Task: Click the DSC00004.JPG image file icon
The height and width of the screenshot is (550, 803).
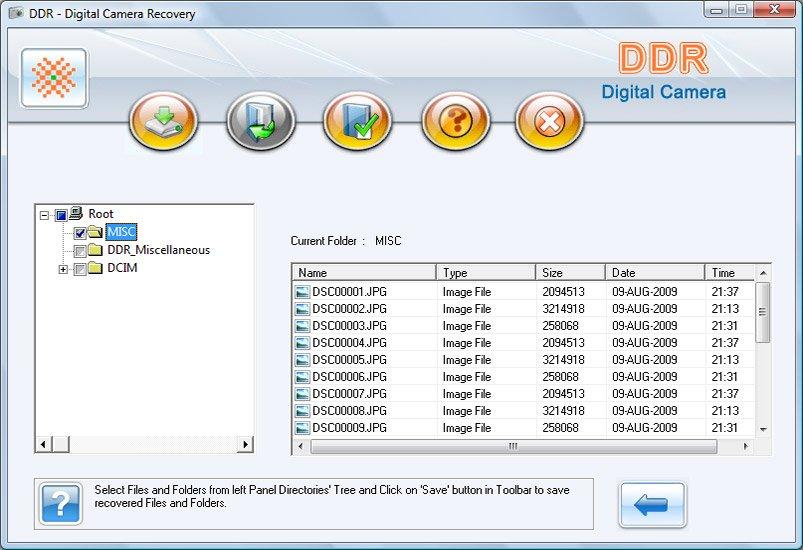Action: coord(303,343)
